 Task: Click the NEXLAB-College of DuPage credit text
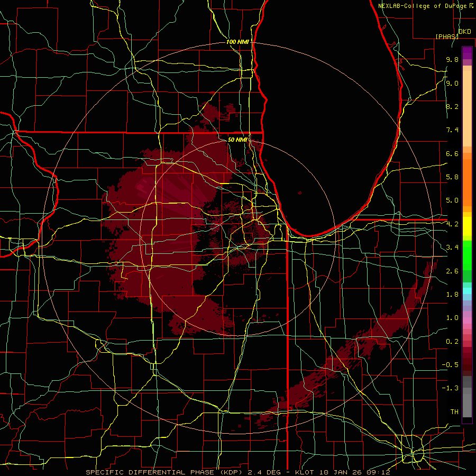point(424,6)
